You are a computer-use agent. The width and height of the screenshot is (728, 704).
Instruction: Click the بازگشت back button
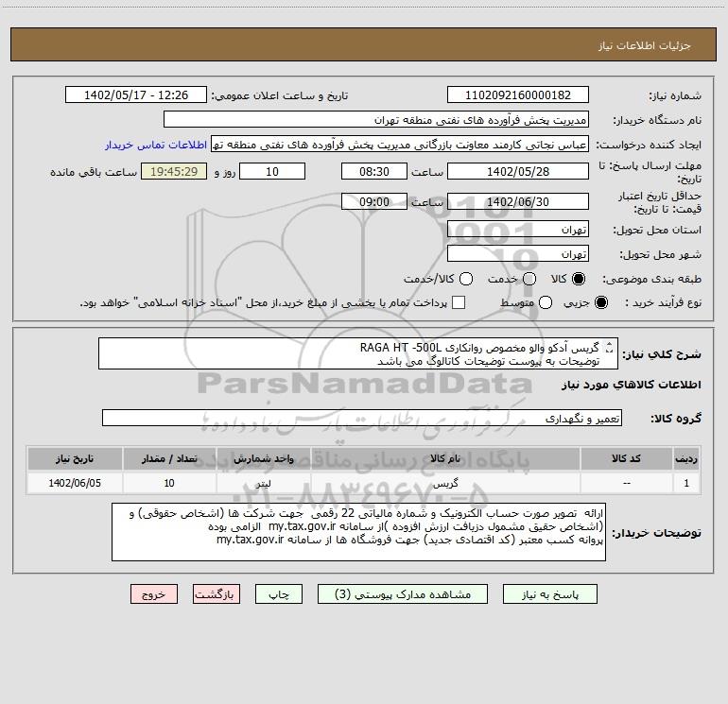217,594
